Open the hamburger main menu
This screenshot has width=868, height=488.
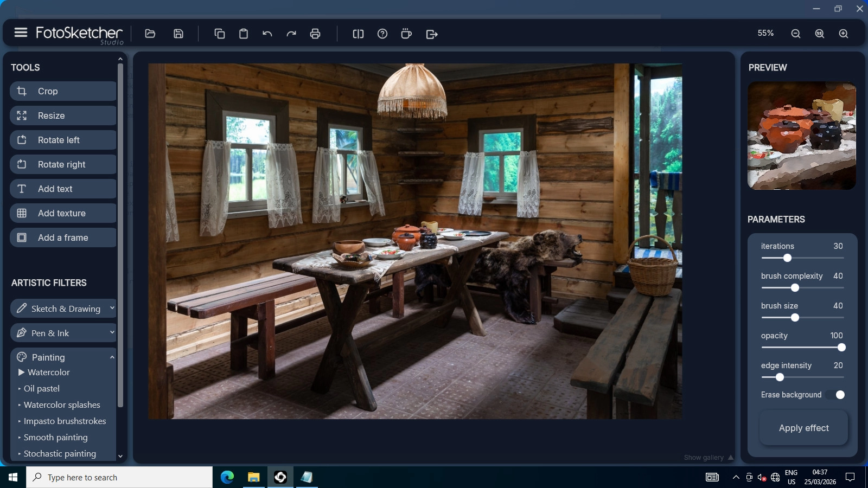[x=21, y=33]
